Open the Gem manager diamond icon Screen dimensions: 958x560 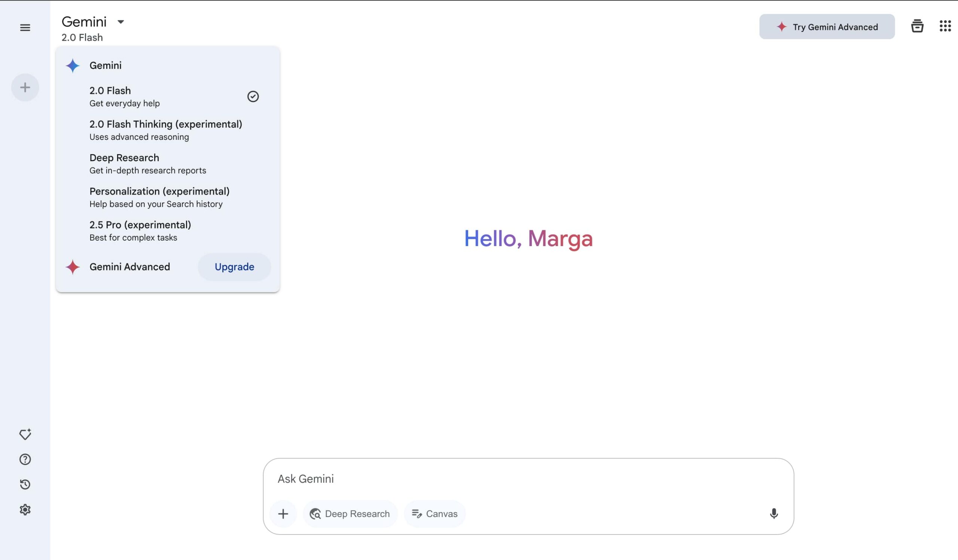click(25, 434)
